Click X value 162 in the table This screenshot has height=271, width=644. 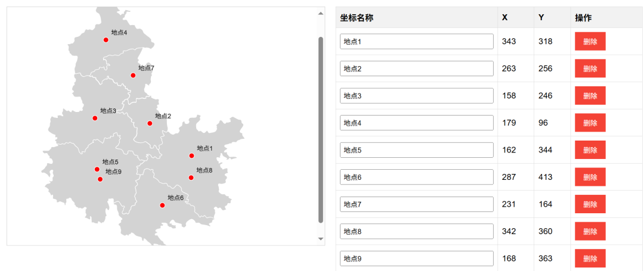[x=509, y=149]
